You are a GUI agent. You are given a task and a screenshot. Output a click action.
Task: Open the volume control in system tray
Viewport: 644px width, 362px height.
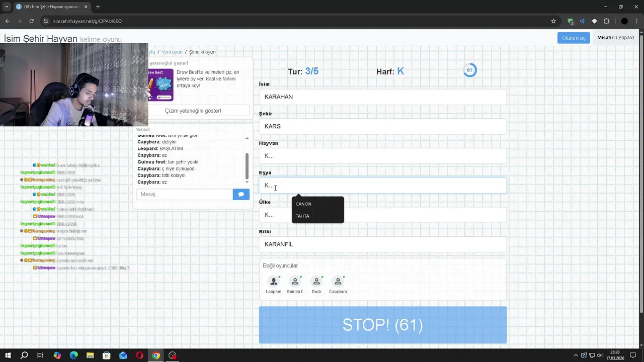tap(599, 355)
